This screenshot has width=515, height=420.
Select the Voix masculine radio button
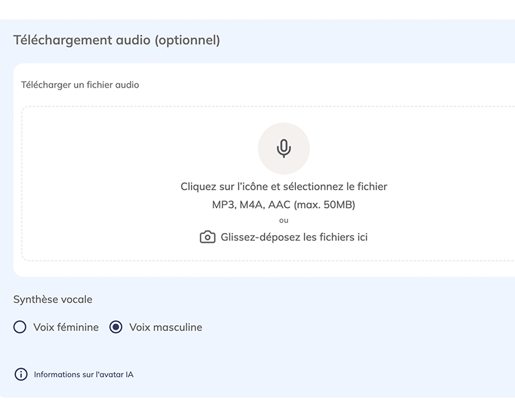coord(116,327)
